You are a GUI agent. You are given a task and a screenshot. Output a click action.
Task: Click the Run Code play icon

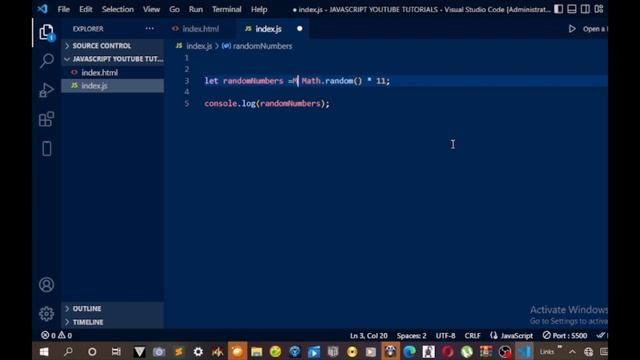tap(572, 29)
